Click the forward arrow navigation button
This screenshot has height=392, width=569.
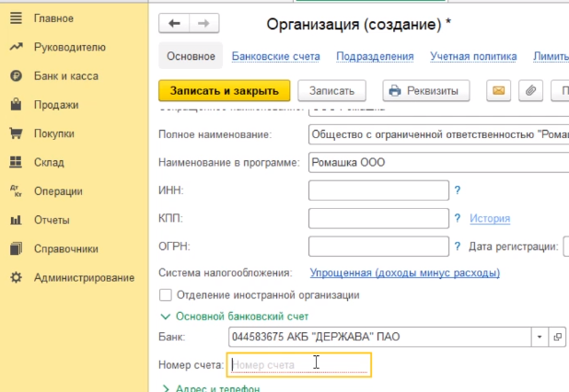(x=203, y=24)
